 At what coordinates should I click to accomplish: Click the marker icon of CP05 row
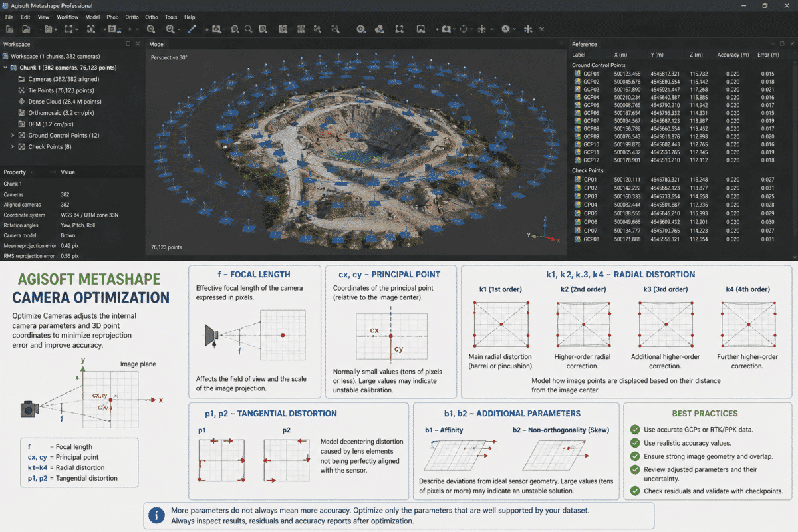[577, 213]
